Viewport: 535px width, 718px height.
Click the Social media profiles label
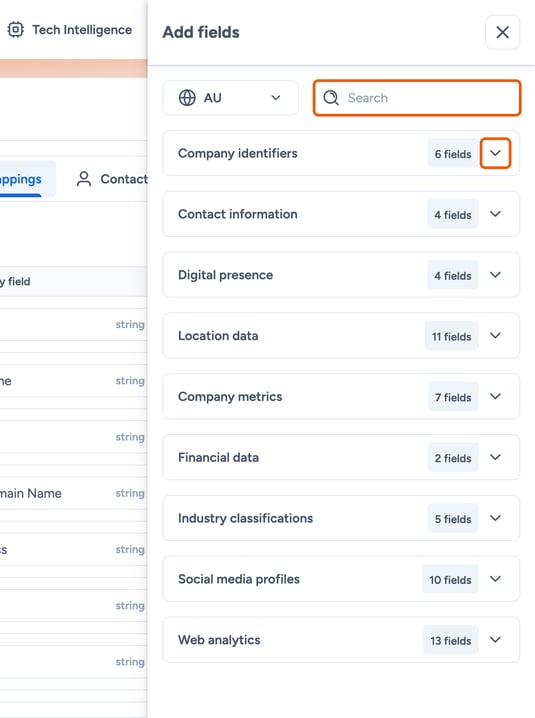point(239,579)
